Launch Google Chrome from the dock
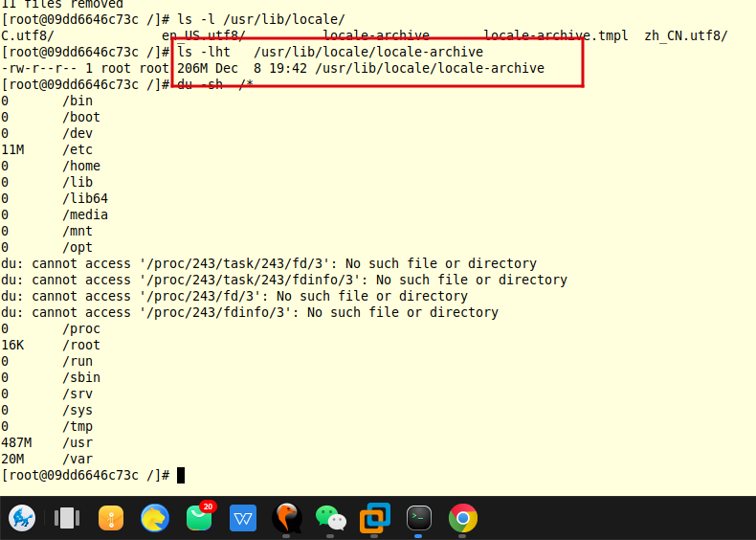This screenshot has width=756, height=540. pos(463,518)
